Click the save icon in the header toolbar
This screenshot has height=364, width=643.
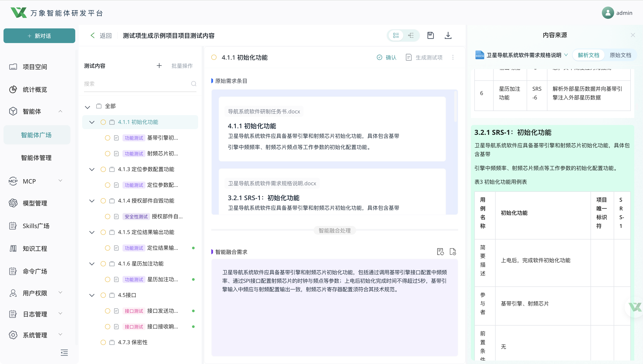click(430, 35)
